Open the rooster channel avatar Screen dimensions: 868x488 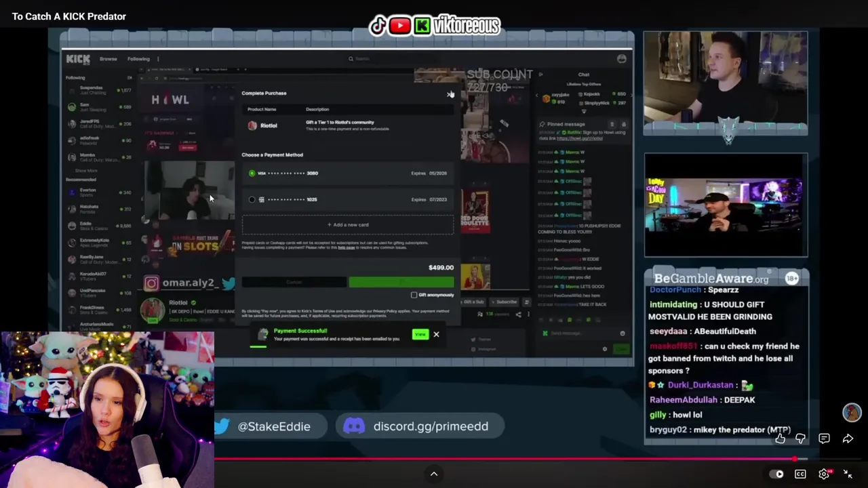click(852, 412)
